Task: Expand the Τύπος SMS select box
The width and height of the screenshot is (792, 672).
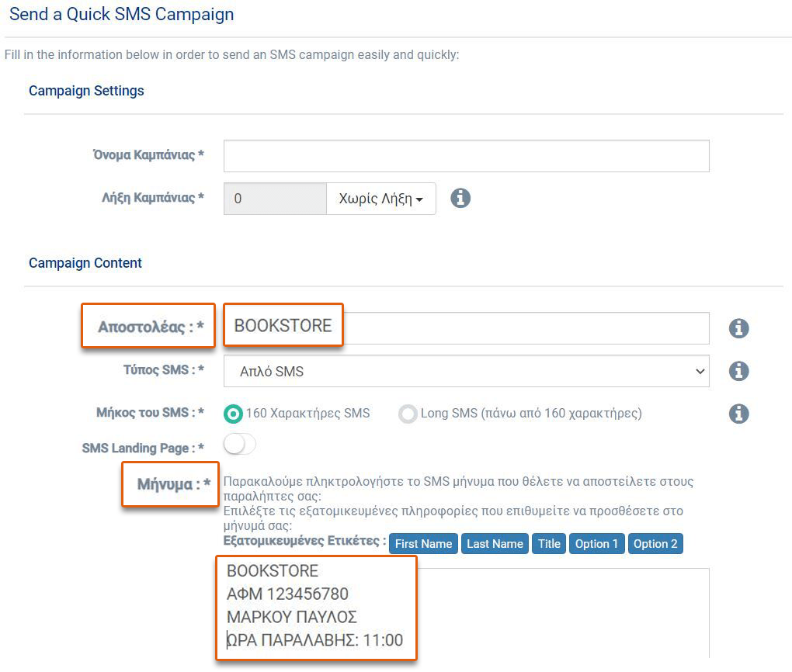Action: (466, 371)
